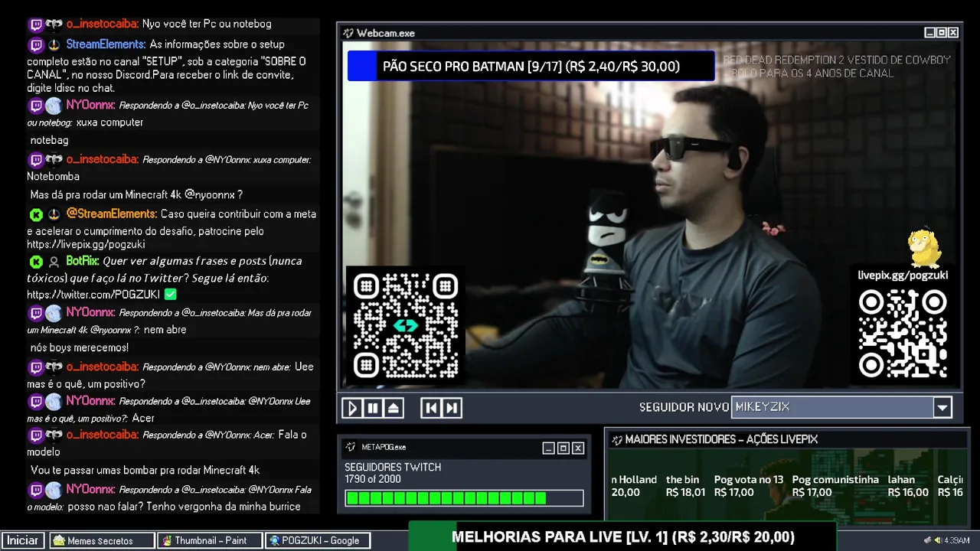The image size is (980, 551).
Task: Switch to POGZUKI – Google taskbar window
Action: pos(318,540)
